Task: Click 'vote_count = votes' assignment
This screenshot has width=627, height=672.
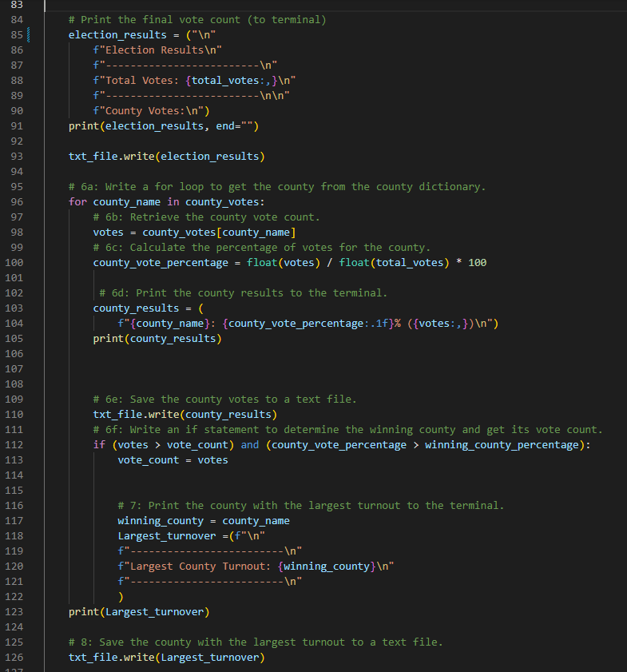Action: [173, 460]
